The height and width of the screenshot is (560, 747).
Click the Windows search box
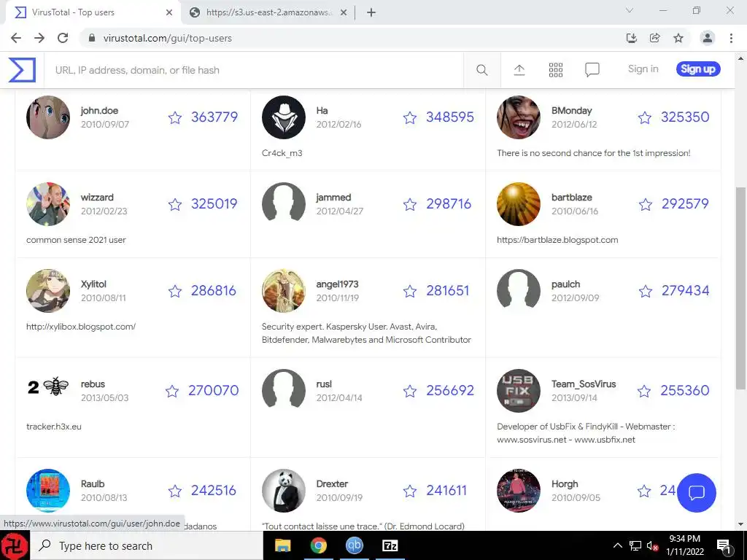click(147, 545)
